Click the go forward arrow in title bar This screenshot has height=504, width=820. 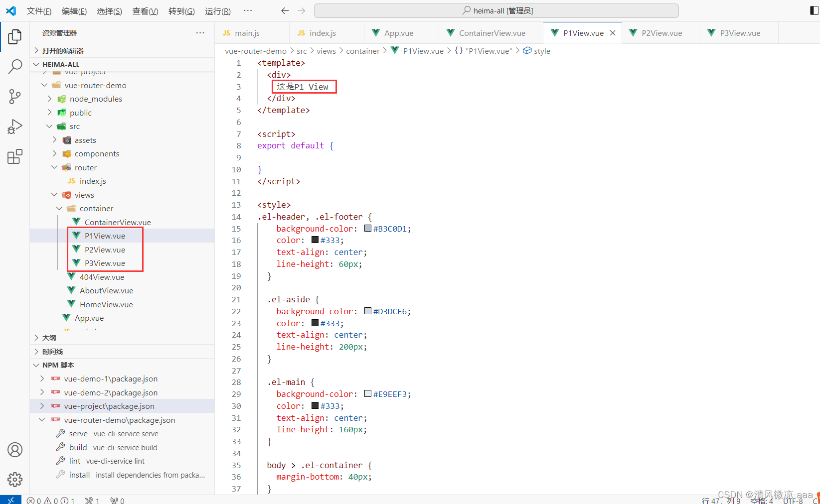tap(301, 10)
